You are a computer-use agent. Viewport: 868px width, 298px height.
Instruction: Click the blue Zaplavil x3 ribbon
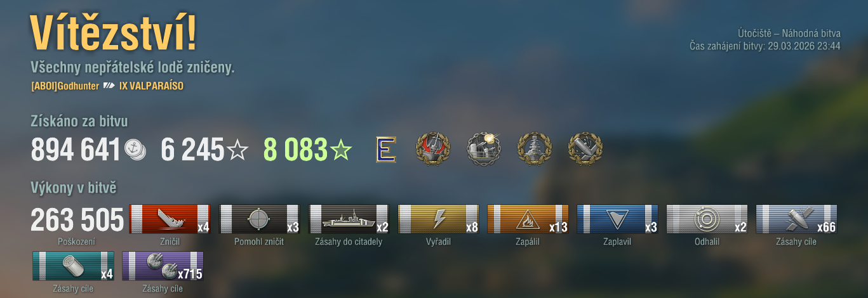pyautogui.click(x=617, y=219)
